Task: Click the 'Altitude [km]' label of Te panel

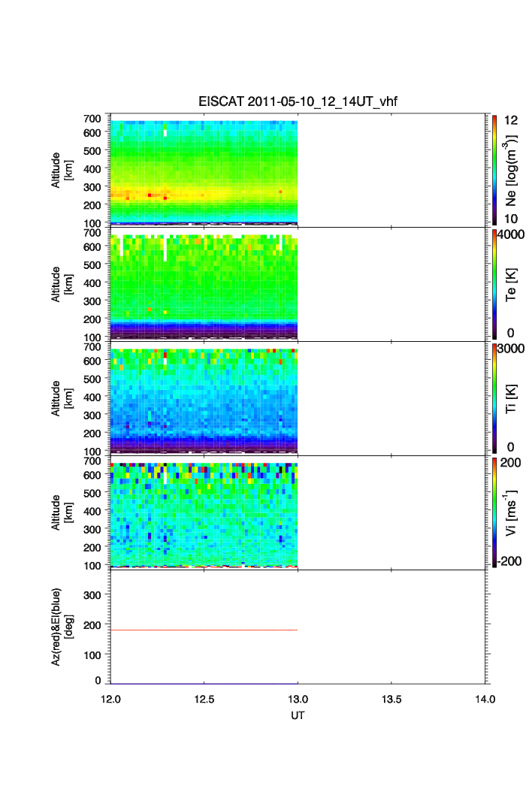Action: pos(62,285)
